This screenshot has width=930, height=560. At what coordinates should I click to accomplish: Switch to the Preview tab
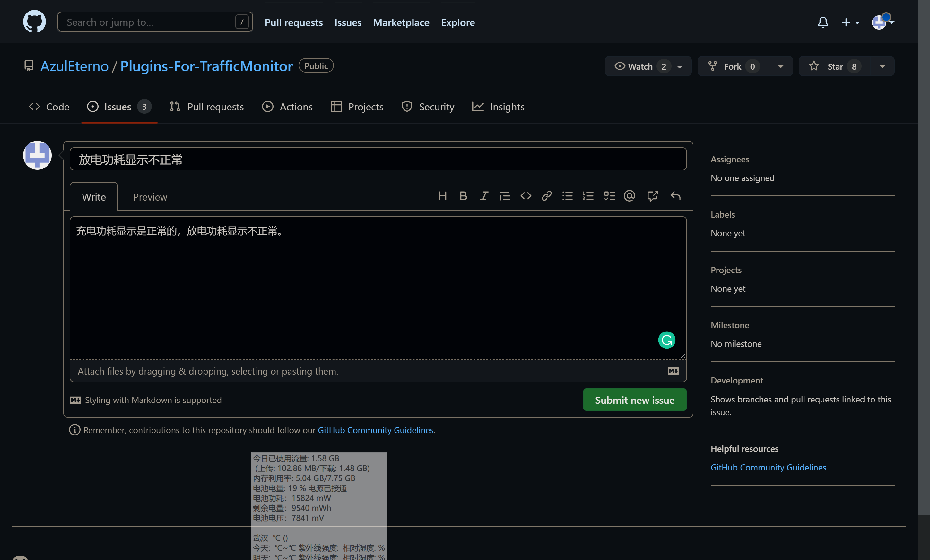pyautogui.click(x=150, y=197)
